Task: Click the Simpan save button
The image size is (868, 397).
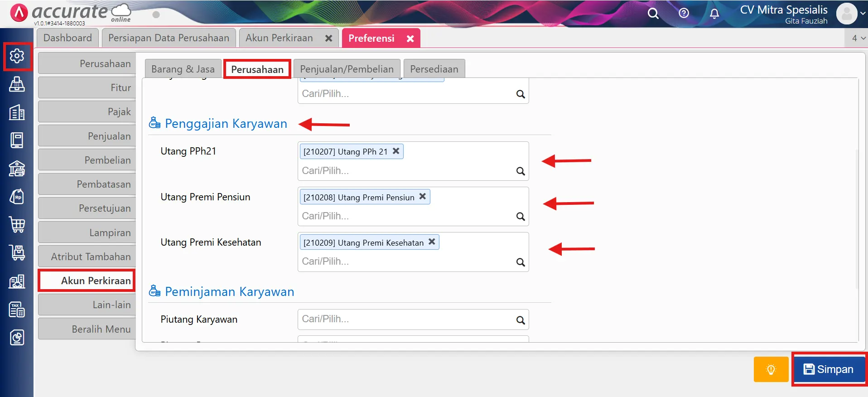Action: pyautogui.click(x=829, y=369)
